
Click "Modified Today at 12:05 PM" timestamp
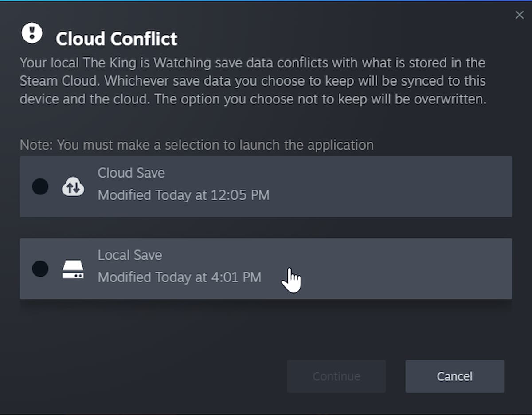tap(184, 195)
